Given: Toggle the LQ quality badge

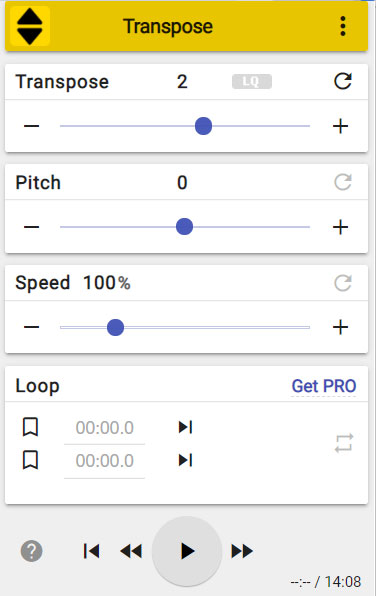Looking at the screenshot, I should click(252, 81).
